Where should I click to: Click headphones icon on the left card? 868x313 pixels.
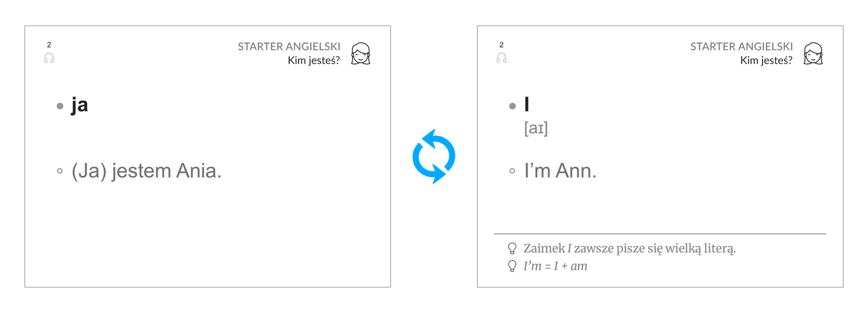(x=49, y=58)
